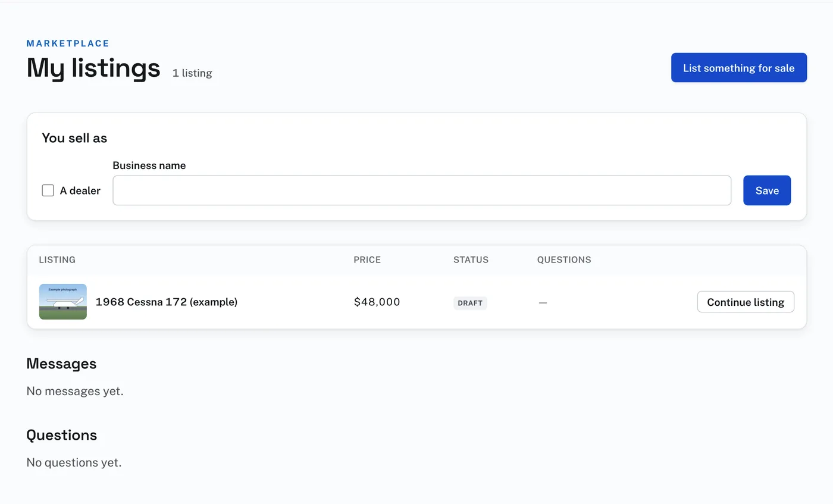The image size is (833, 504).
Task: Save the seller settings
Action: click(x=767, y=190)
